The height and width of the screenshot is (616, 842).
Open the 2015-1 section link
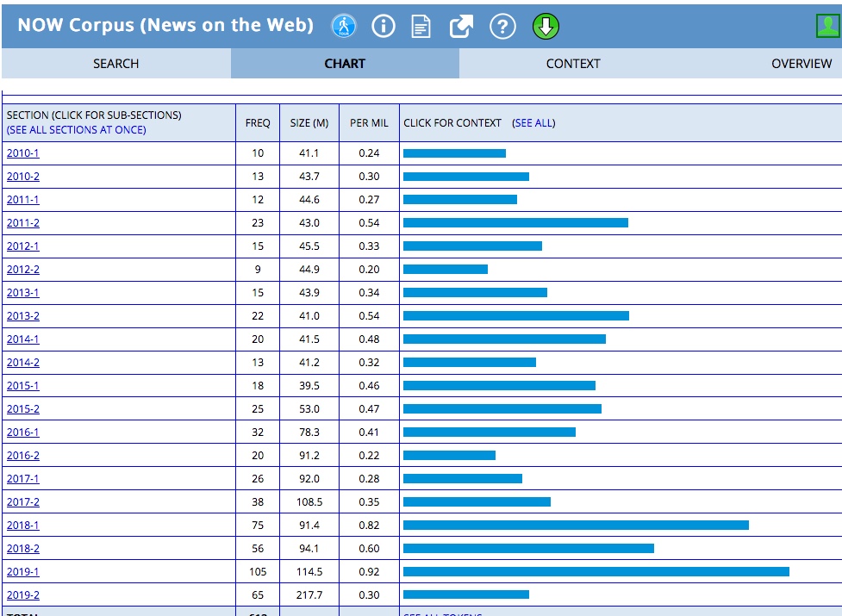tap(22, 386)
